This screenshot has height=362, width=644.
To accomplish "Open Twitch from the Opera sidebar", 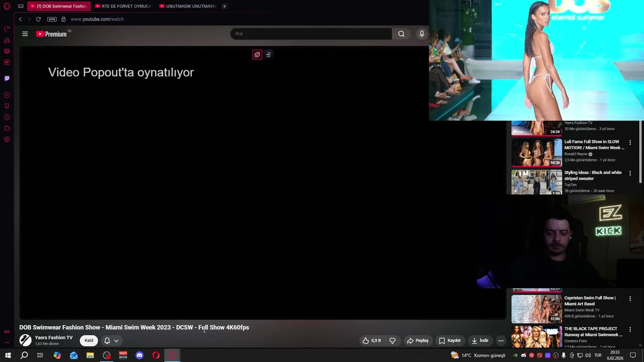I will point(7,78).
